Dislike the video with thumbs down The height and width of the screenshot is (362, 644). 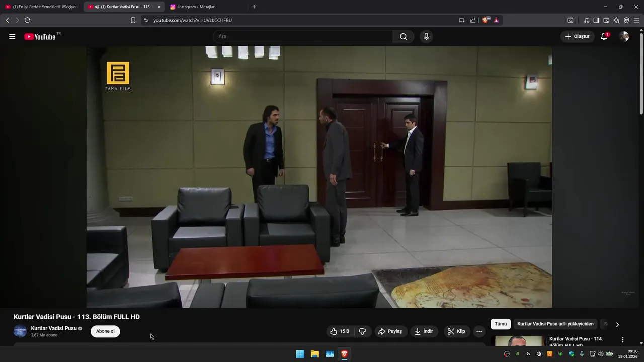click(x=362, y=331)
